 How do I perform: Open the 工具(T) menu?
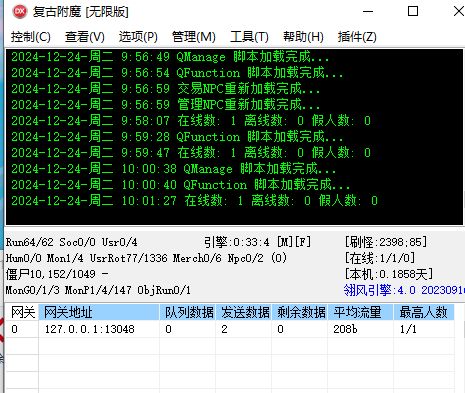[249, 36]
